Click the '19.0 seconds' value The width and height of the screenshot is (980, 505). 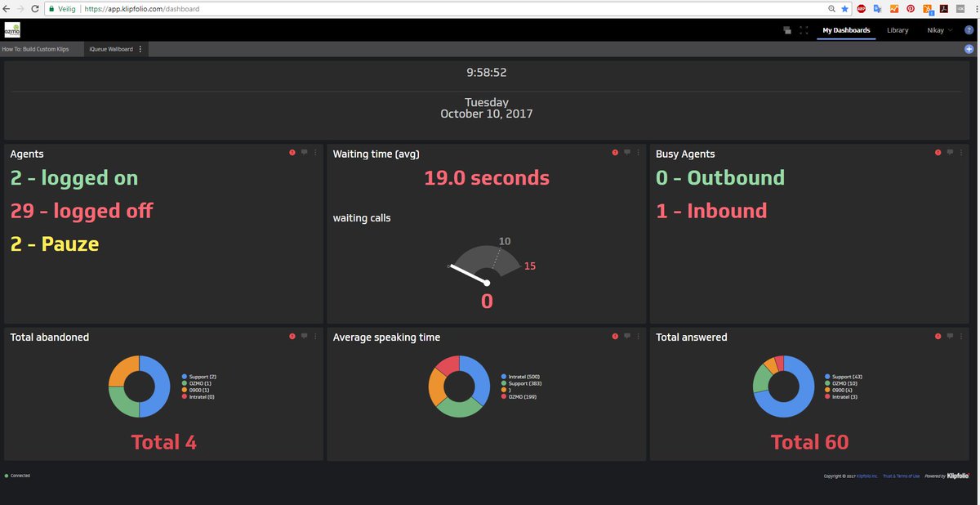tap(487, 177)
